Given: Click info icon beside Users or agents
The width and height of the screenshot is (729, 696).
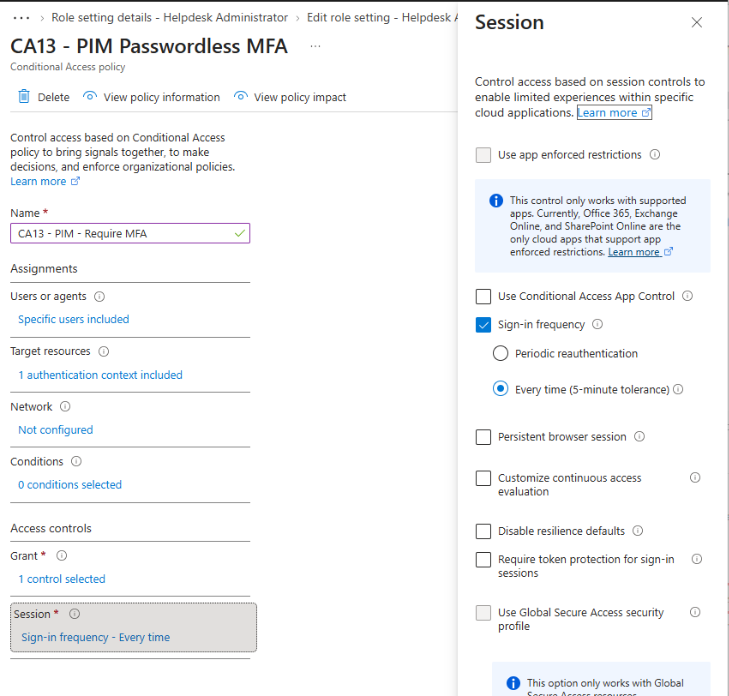Looking at the screenshot, I should click(x=99, y=296).
